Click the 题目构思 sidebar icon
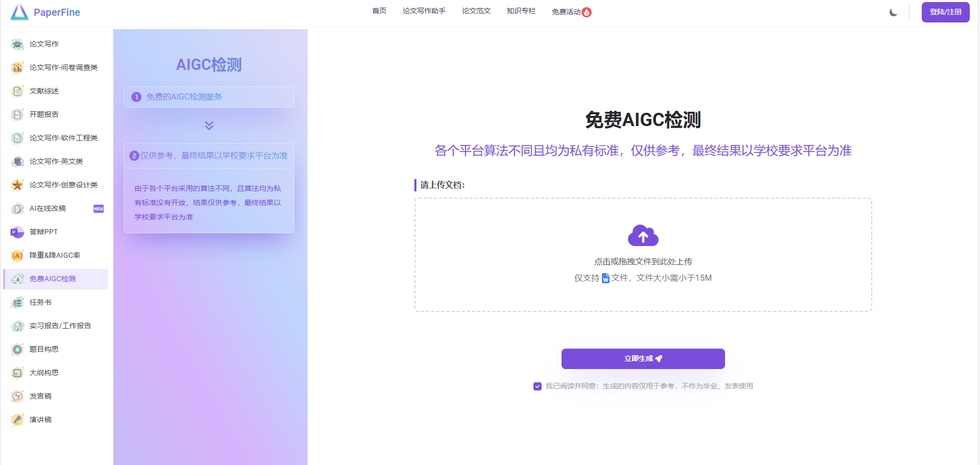The height and width of the screenshot is (465, 980). point(17,350)
